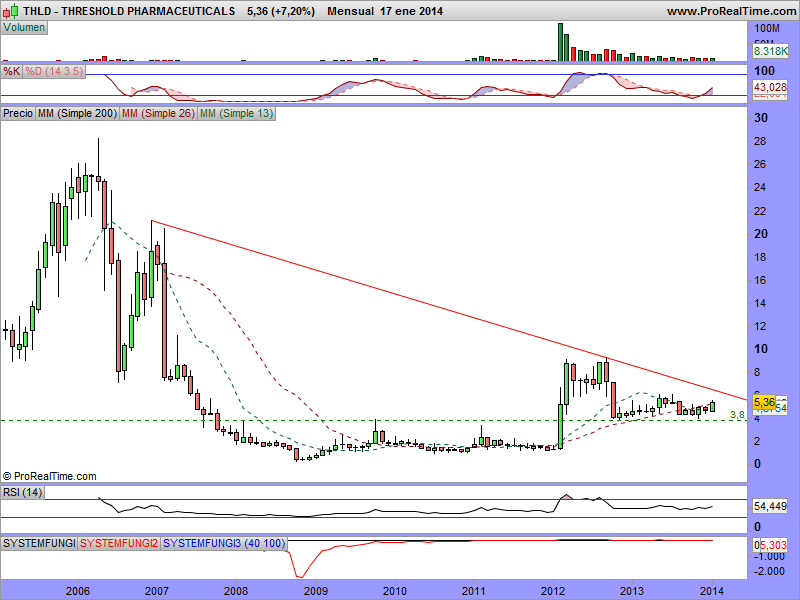Click the %K stochastic line label
This screenshot has width=800, height=600.
pos(11,72)
